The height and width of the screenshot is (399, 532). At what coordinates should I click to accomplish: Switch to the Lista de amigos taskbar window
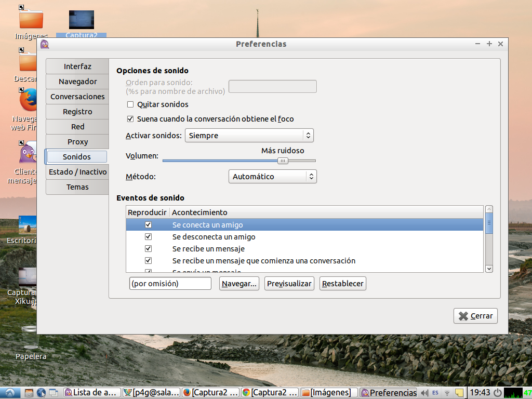[92, 393]
